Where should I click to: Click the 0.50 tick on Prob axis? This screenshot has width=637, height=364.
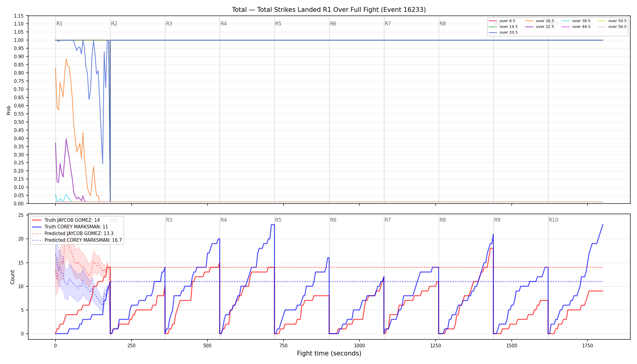(x=19, y=122)
